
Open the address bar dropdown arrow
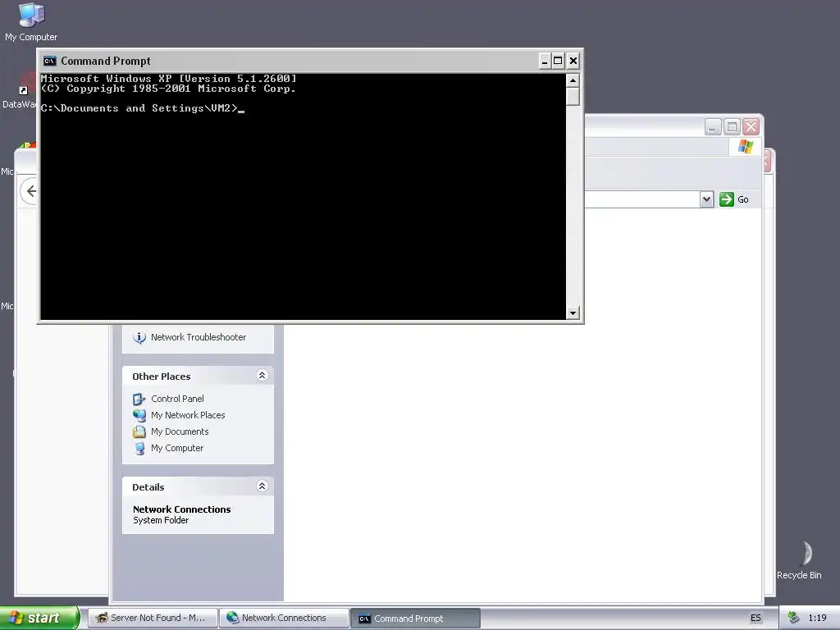[706, 199]
